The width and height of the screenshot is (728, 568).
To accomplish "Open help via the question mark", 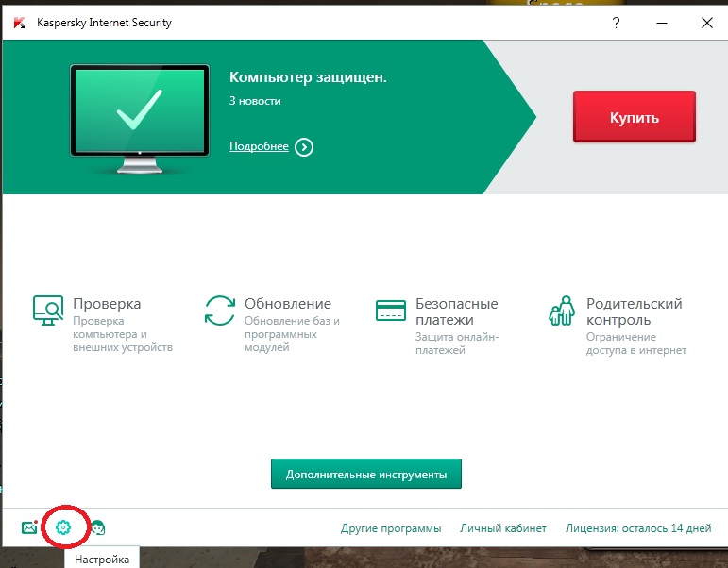I will tap(616, 23).
